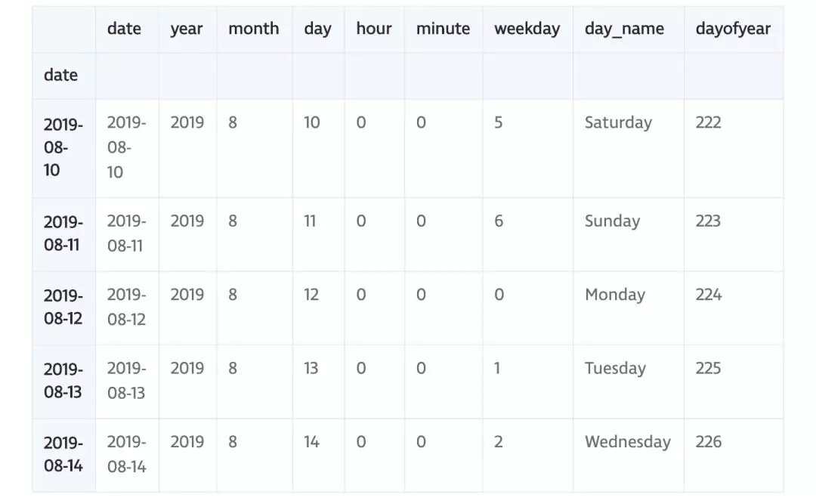Click the "Saturday" cell

(618, 122)
